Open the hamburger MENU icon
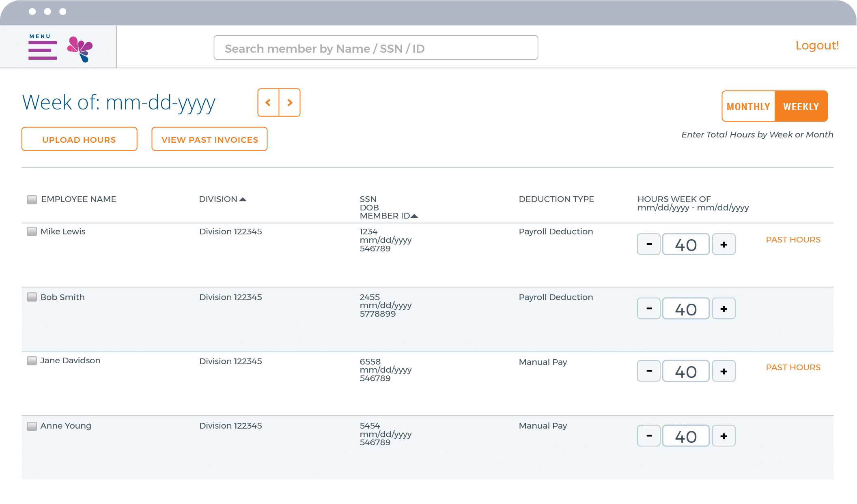This screenshot has width=857, height=504. click(x=43, y=49)
